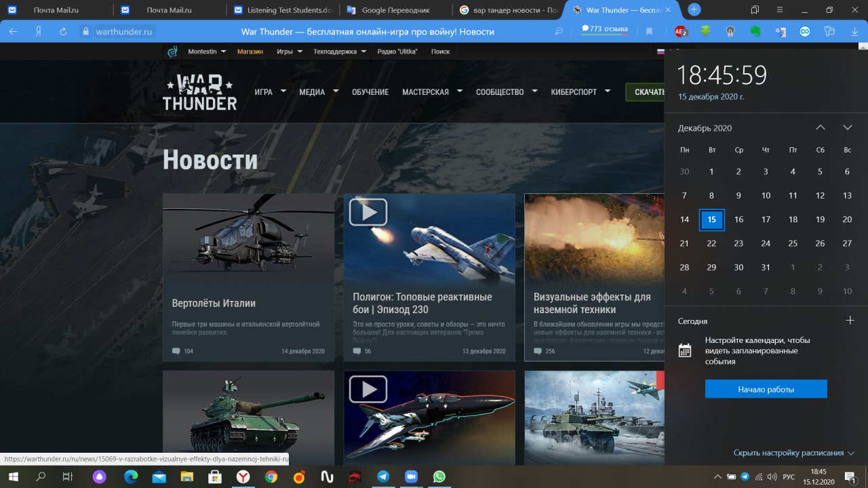
Task: Click the Gaijin logo in the top bar
Action: coord(173,52)
